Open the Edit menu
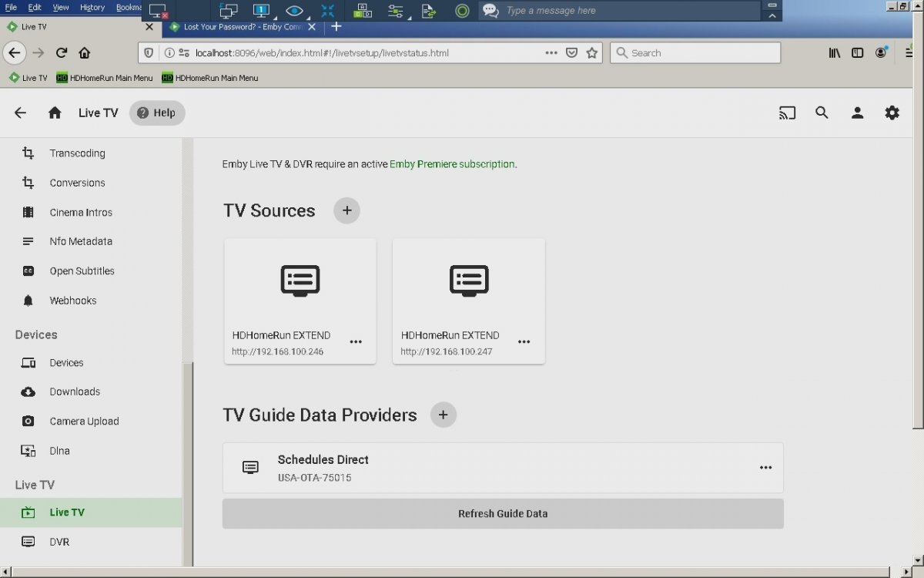The image size is (924, 578). tap(35, 7)
